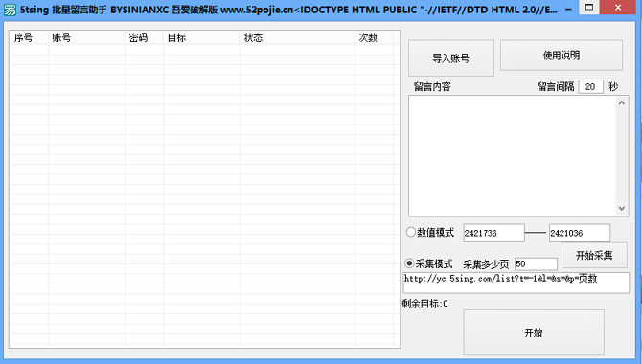The width and height of the screenshot is (642, 364).
Task: Click the scroll down arrow in message box
Action: tap(622, 209)
